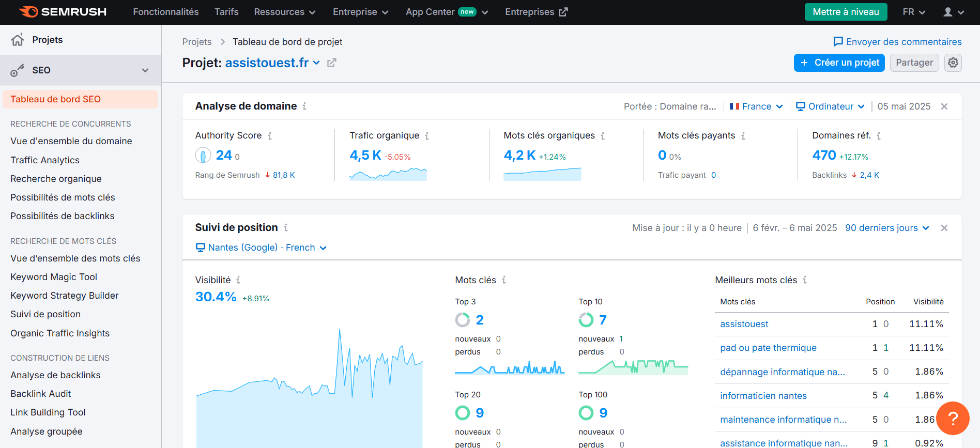Close the Analyse de domaine widget
Image resolution: width=980 pixels, height=448 pixels.
pos(944,106)
